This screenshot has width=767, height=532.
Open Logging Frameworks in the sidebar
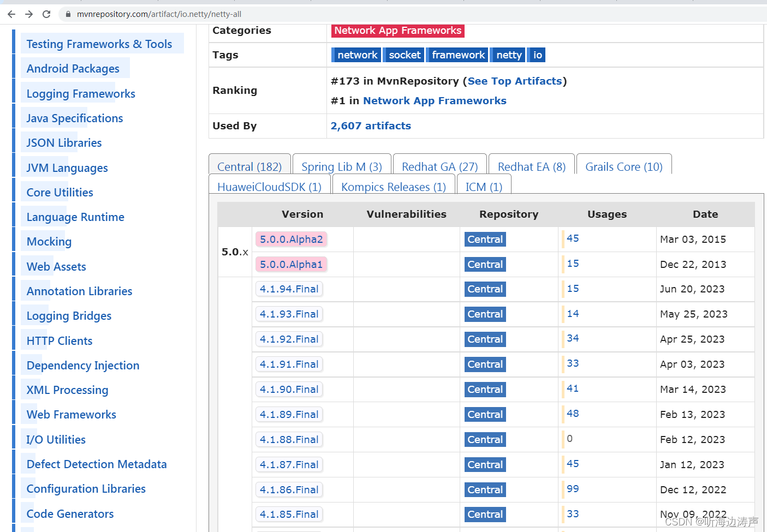tap(80, 93)
